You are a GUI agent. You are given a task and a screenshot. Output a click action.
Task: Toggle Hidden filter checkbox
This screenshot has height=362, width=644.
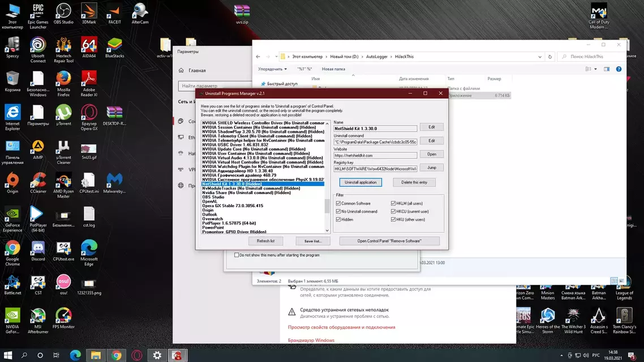[x=338, y=219]
